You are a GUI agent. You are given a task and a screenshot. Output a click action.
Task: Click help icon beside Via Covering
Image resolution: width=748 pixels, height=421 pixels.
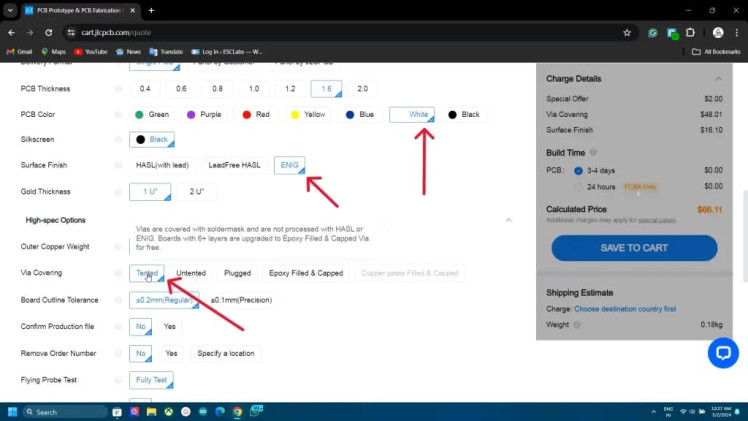tap(118, 273)
